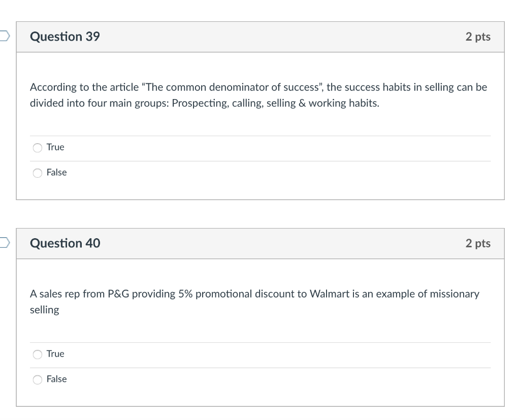520x420 pixels.
Task: Select False radio button for Question 39
Action: tap(38, 173)
